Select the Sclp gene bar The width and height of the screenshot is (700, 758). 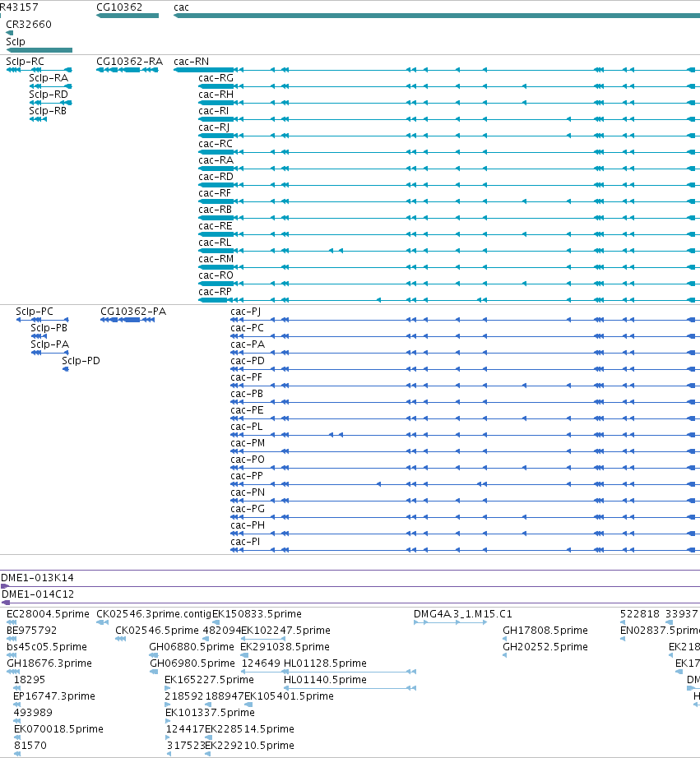39,50
